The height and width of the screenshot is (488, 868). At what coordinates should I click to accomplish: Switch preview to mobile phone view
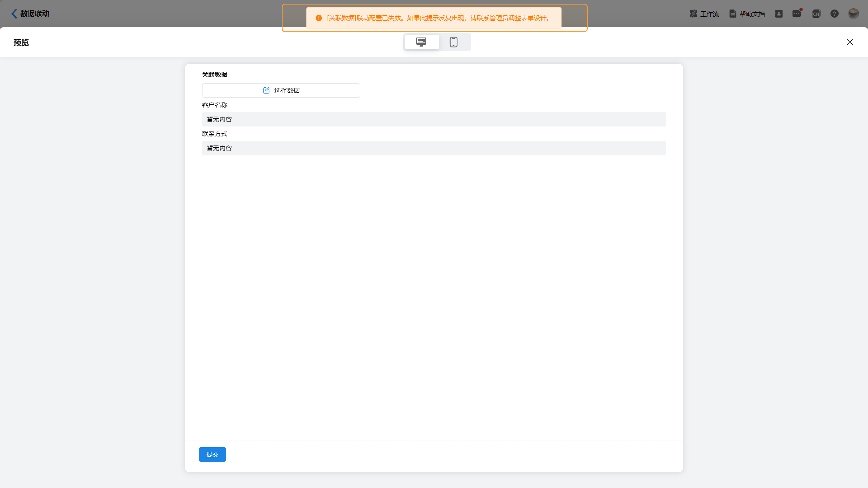click(x=453, y=42)
